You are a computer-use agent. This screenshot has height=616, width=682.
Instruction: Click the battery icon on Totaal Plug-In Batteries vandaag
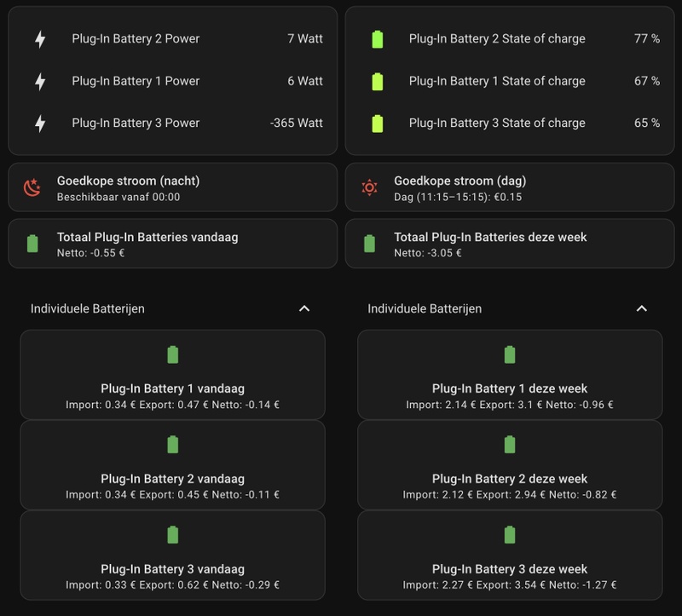point(32,243)
